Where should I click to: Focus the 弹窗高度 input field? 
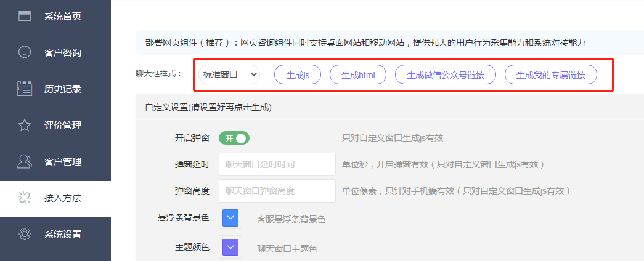click(x=277, y=191)
